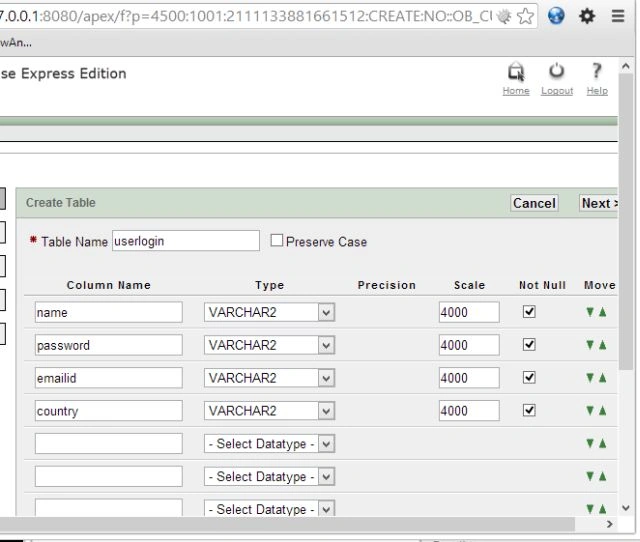This screenshot has height=542, width=640.
Task: Open the browser hamburger menu icon
Action: [x=618, y=16]
